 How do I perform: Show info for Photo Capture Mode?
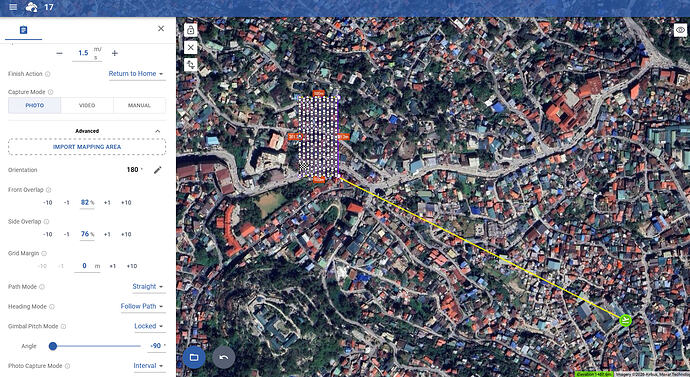pyautogui.click(x=67, y=366)
